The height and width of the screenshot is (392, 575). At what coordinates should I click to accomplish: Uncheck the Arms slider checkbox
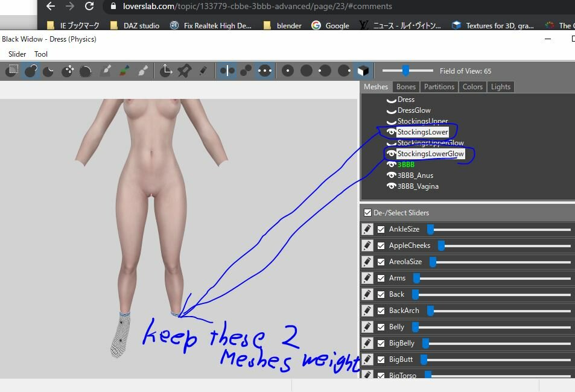point(381,278)
